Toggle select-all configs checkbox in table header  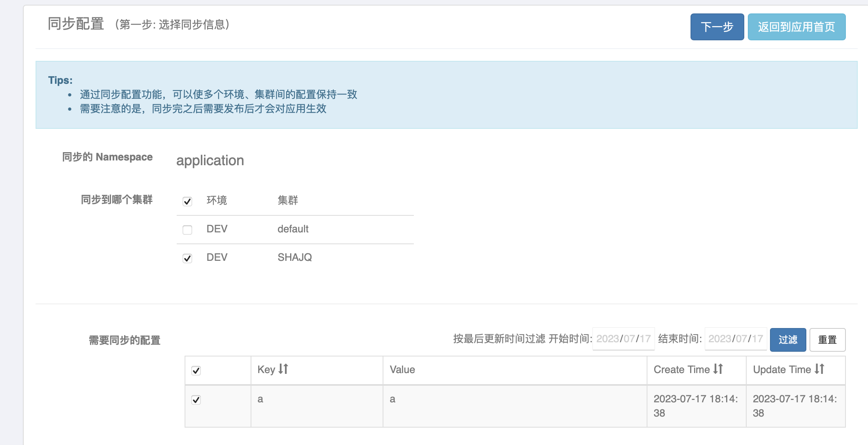coord(196,371)
